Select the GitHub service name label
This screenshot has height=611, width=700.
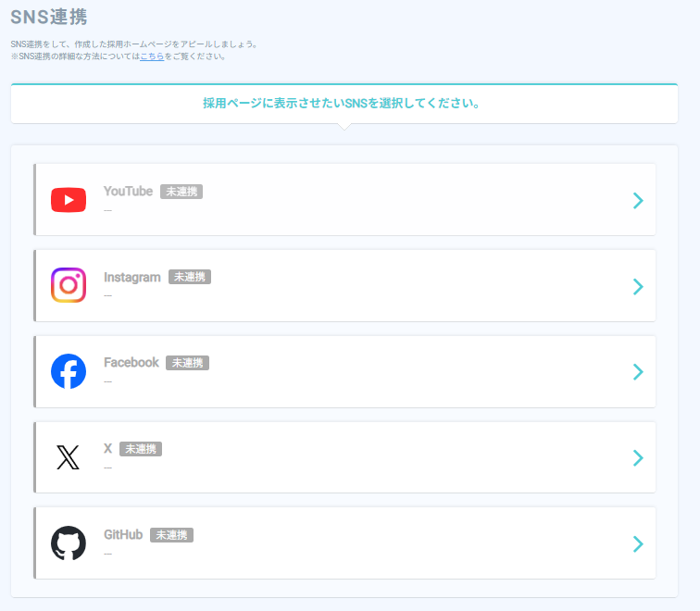[123, 534]
